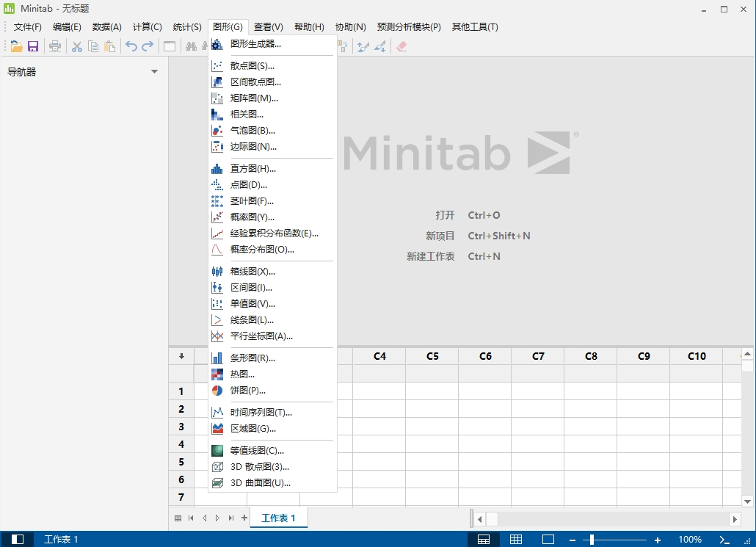Click the purple Save disk icon
This screenshot has height=547, width=756.
[33, 46]
